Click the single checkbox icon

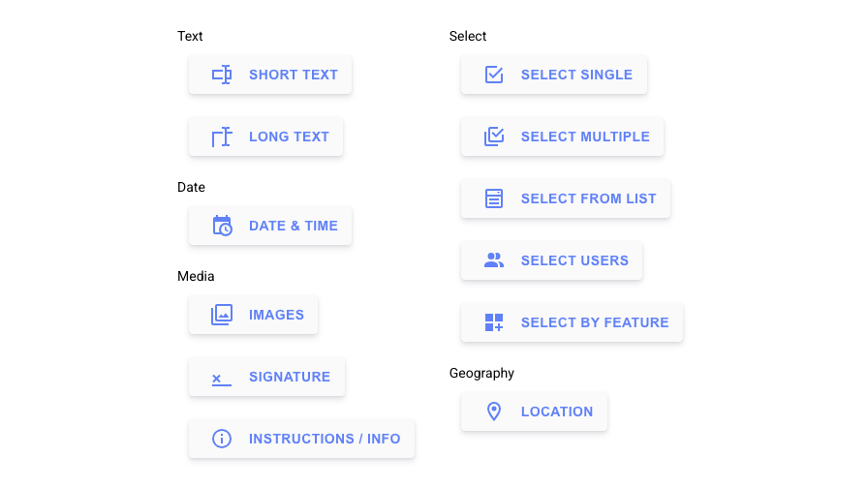pos(494,75)
